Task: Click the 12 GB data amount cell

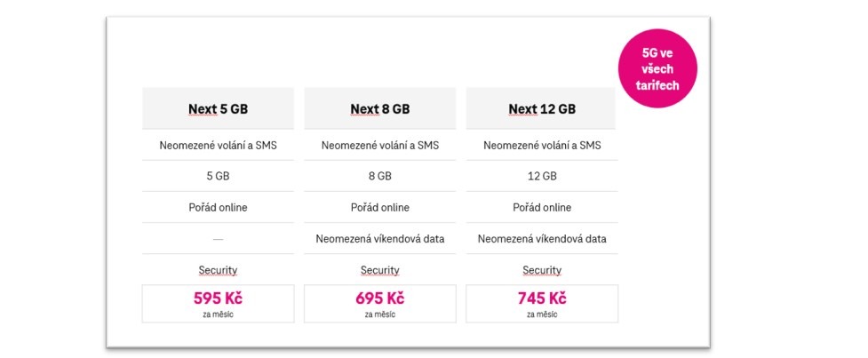Action: click(542, 176)
